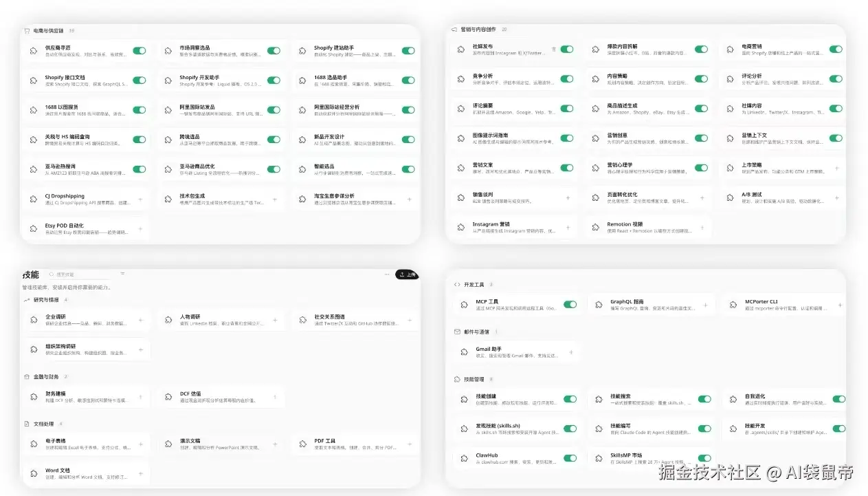Add the 人物调研 skill with plus icon
868x496 pixels.
(275, 321)
